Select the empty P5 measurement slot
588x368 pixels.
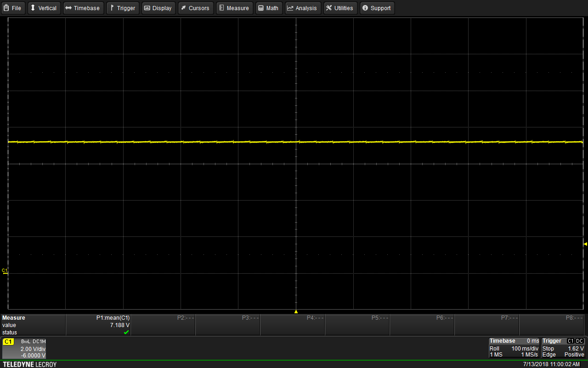(x=357, y=325)
